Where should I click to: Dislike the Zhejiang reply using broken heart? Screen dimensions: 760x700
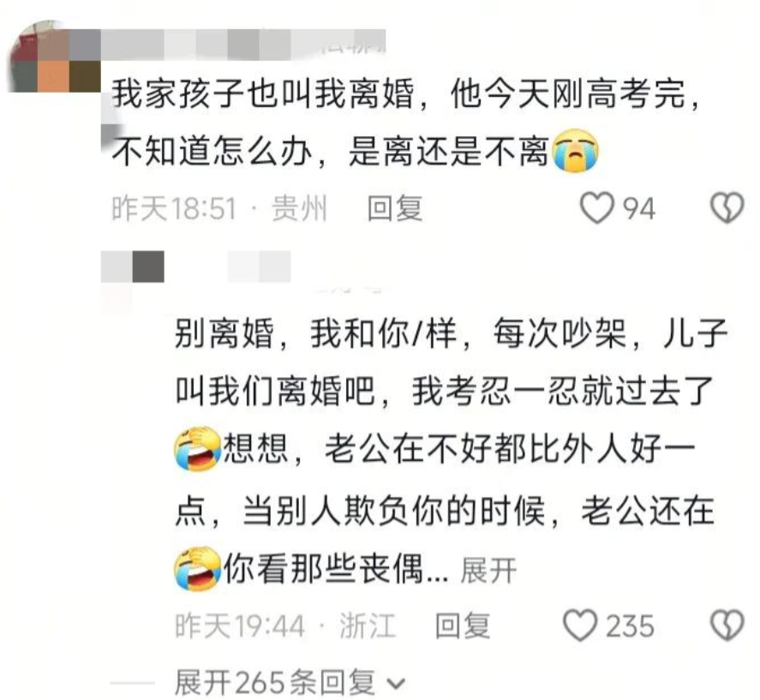pyautogui.click(x=727, y=625)
